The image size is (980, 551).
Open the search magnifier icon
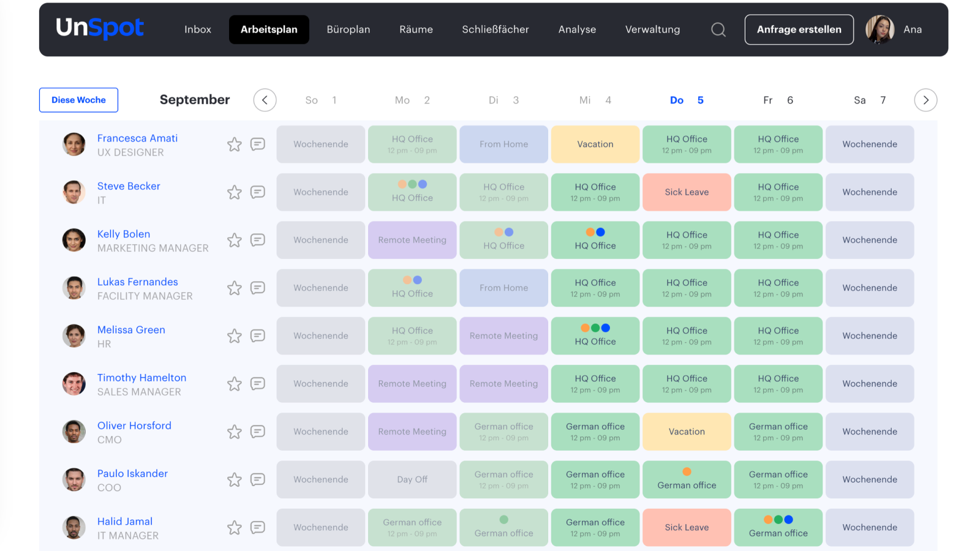tap(718, 29)
